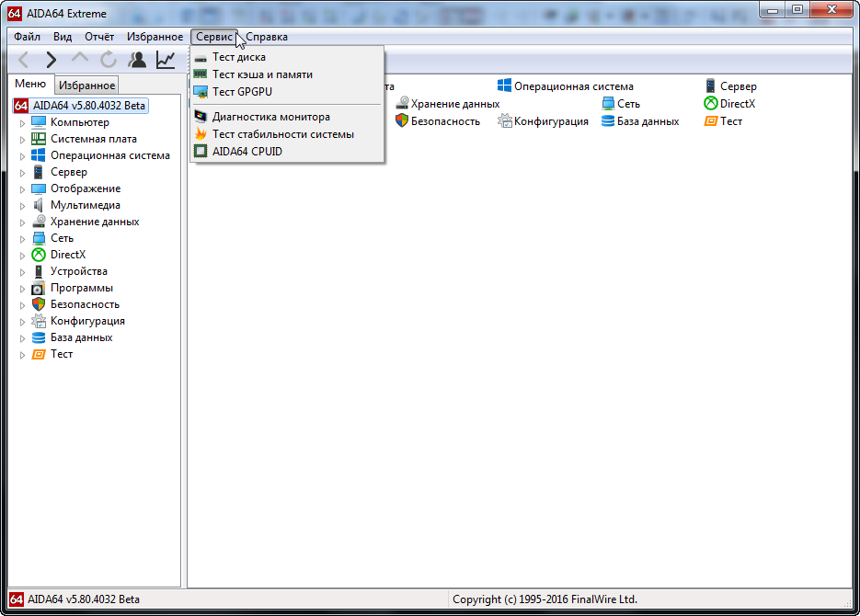
Task: Expand the Операционная система tree node
Action: point(22,156)
